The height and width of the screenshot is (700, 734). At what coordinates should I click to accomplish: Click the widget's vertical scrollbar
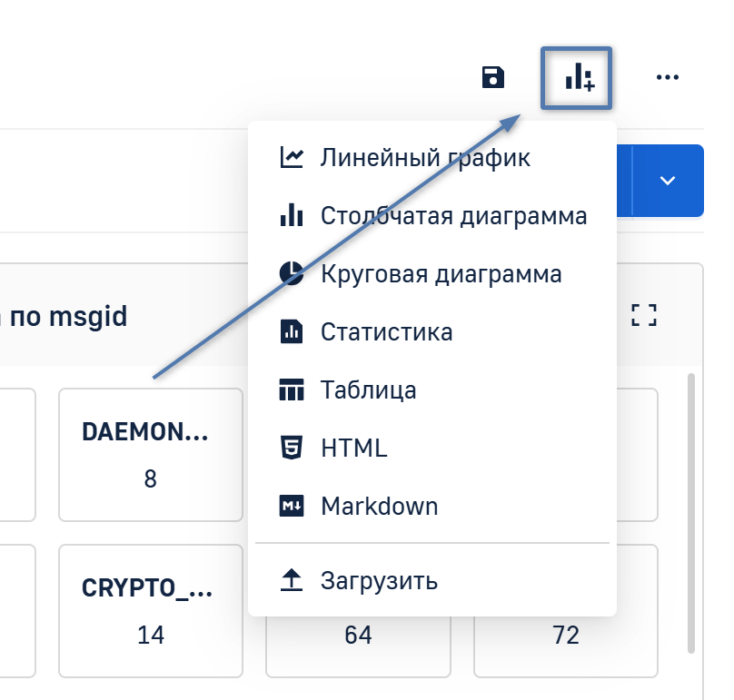(693, 508)
